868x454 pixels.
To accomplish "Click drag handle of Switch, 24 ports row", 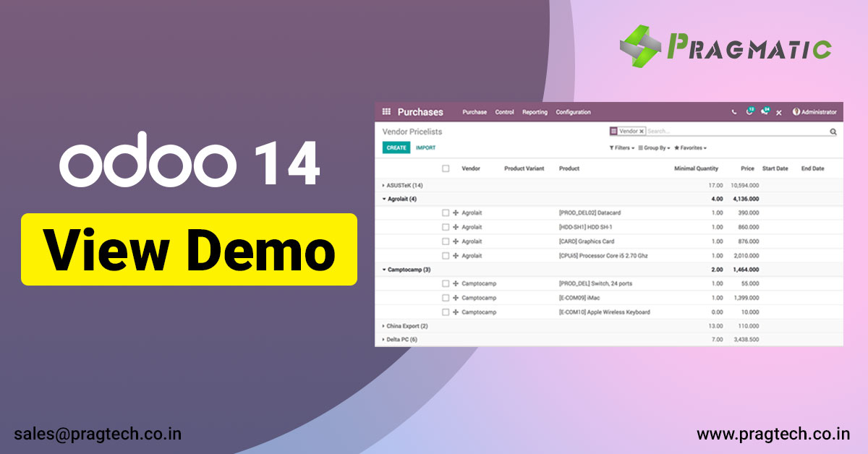I will (x=456, y=284).
